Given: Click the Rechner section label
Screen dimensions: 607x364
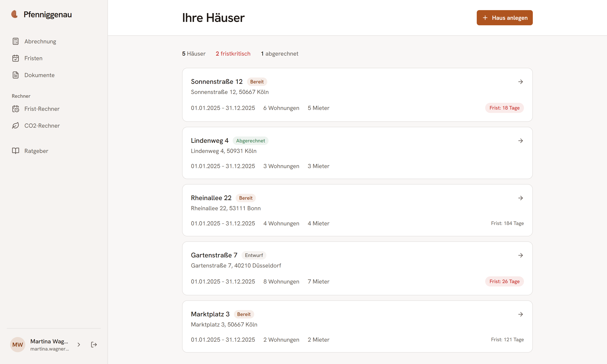Looking at the screenshot, I should click(x=21, y=96).
